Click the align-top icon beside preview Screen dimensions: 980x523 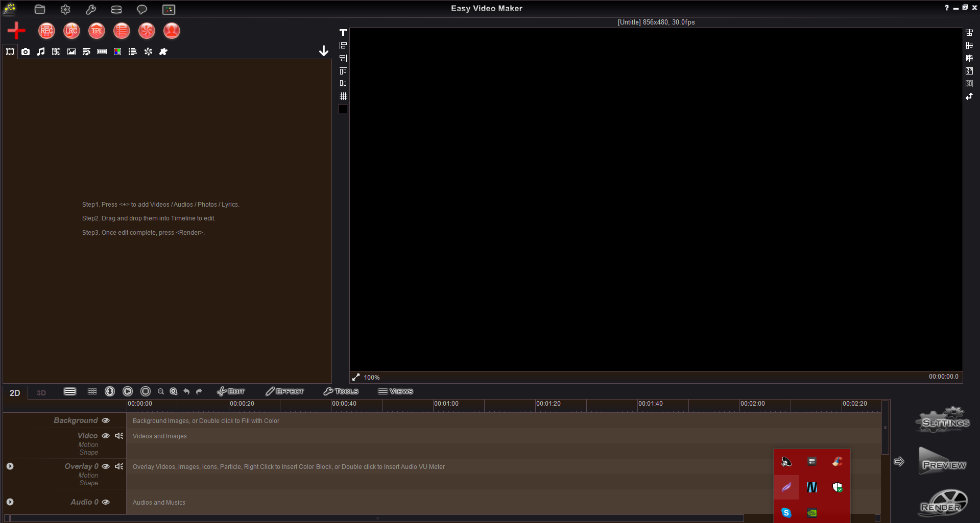click(x=343, y=71)
